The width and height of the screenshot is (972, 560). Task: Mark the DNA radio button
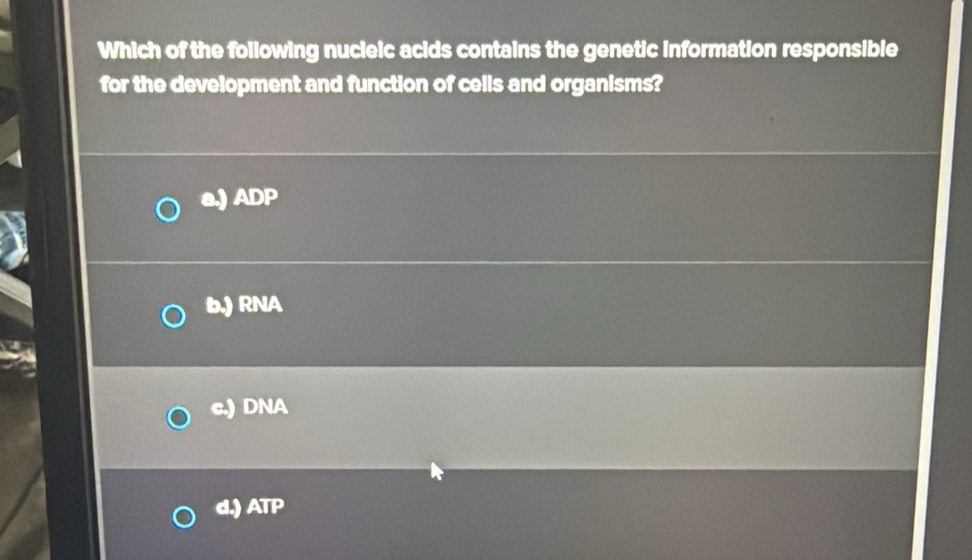pos(178,419)
